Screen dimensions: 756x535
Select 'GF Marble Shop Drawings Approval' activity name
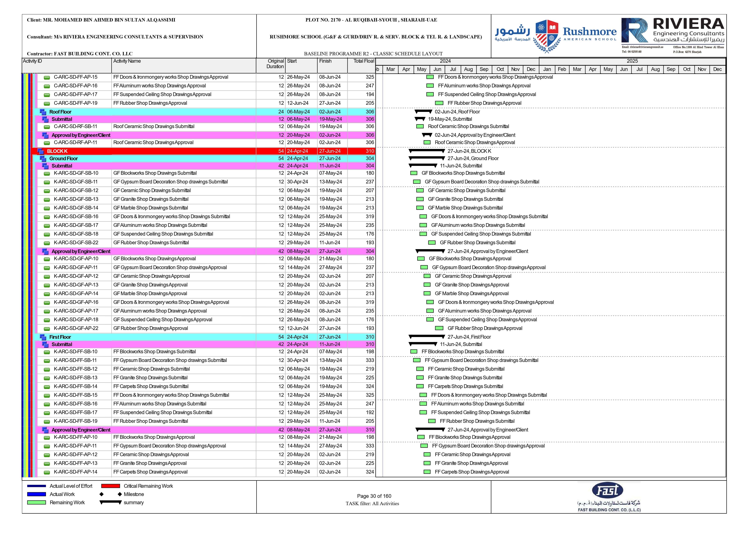tap(150, 293)
